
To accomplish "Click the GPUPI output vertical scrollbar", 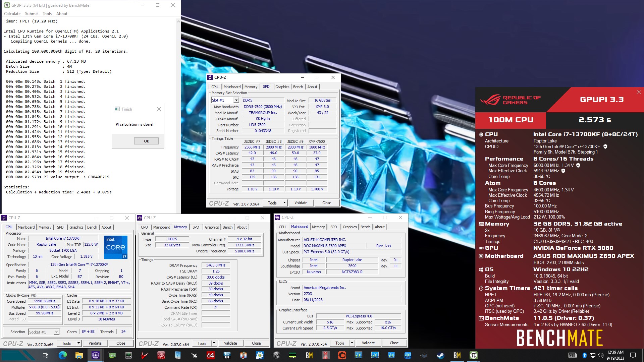I will pyautogui.click(x=178, y=116).
